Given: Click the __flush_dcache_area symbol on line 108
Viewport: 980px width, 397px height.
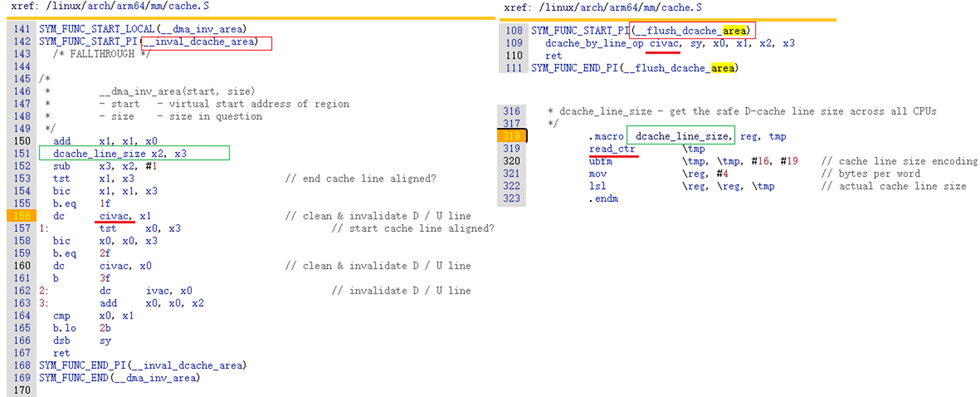Looking at the screenshot, I should point(691,31).
